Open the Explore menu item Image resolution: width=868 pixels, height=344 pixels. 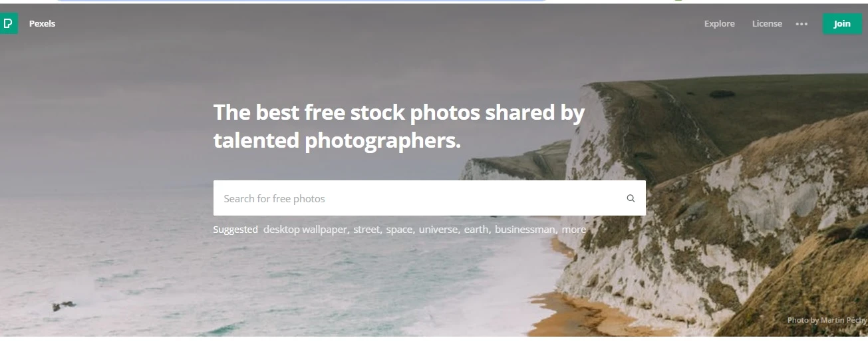(720, 24)
